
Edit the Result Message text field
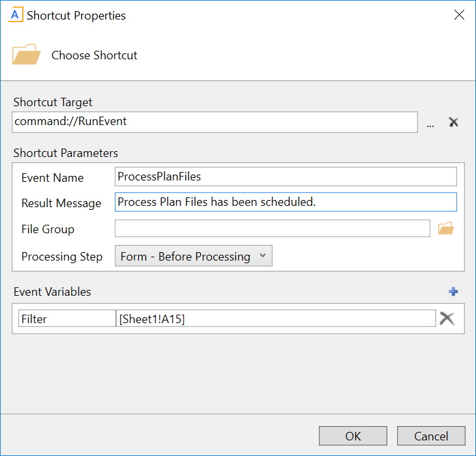click(x=286, y=202)
